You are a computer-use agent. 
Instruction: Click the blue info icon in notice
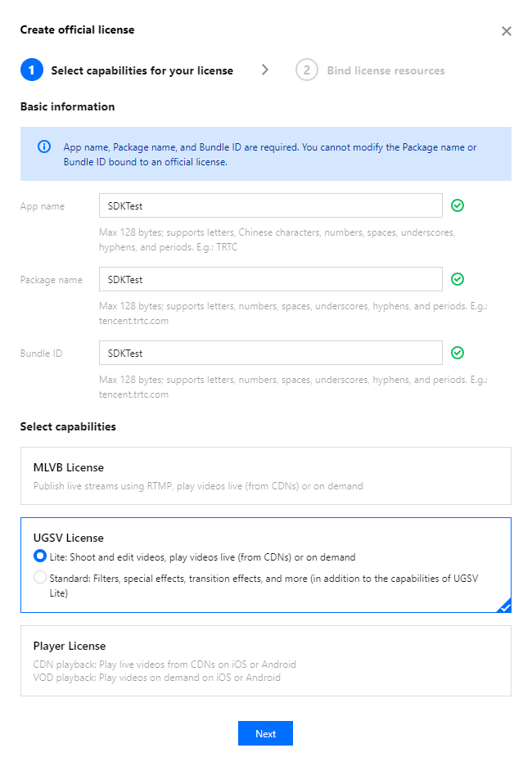(x=44, y=147)
